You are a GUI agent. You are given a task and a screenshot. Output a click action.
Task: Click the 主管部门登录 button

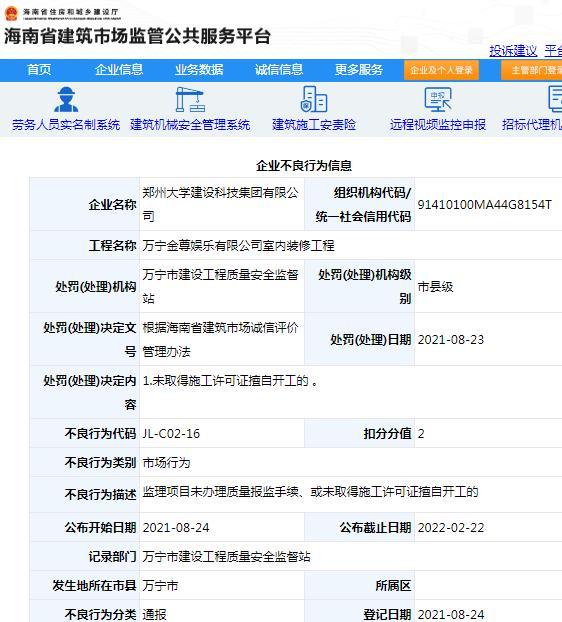[531, 70]
